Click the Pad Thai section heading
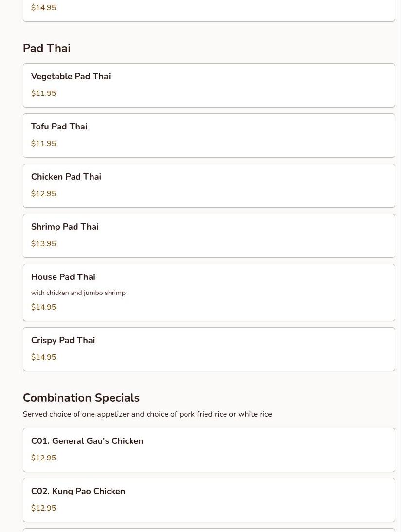 [46, 48]
